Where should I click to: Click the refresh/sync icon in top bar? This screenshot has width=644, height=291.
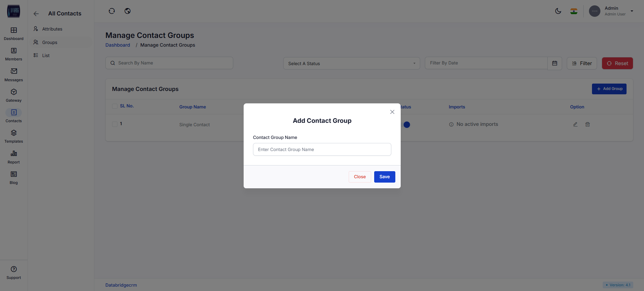point(112,11)
